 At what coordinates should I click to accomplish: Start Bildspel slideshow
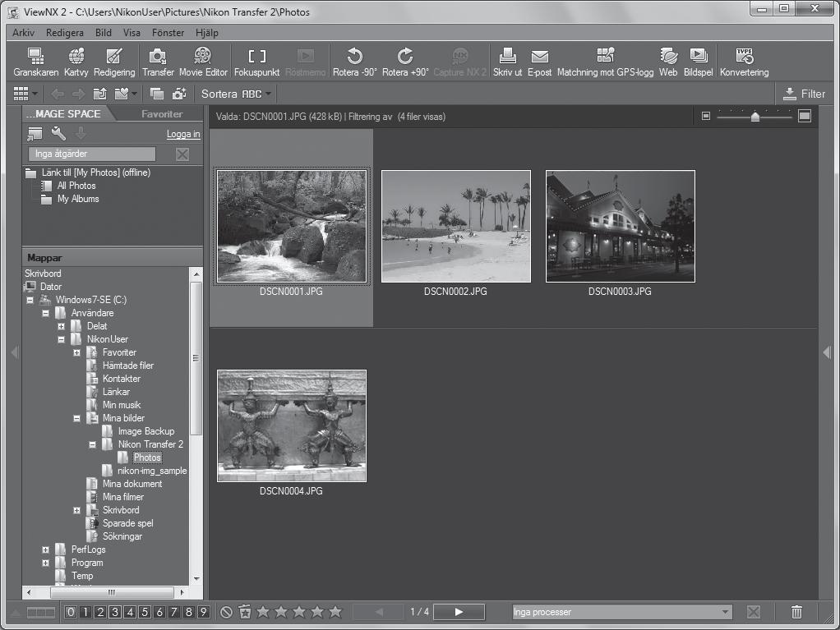coord(698,62)
